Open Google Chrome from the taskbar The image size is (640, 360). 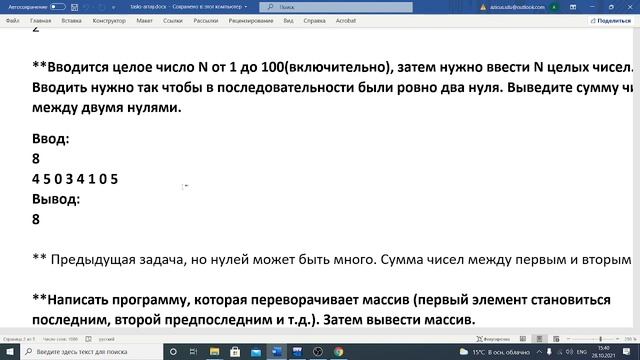338,351
